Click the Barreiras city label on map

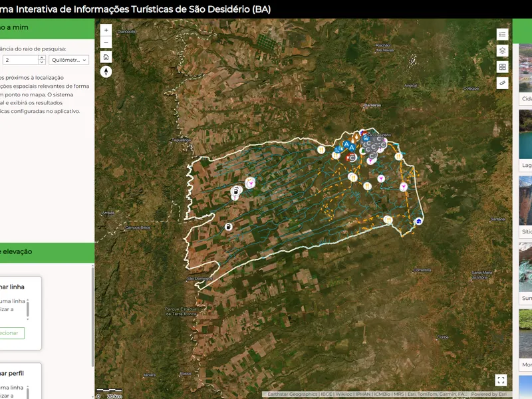coord(372,106)
